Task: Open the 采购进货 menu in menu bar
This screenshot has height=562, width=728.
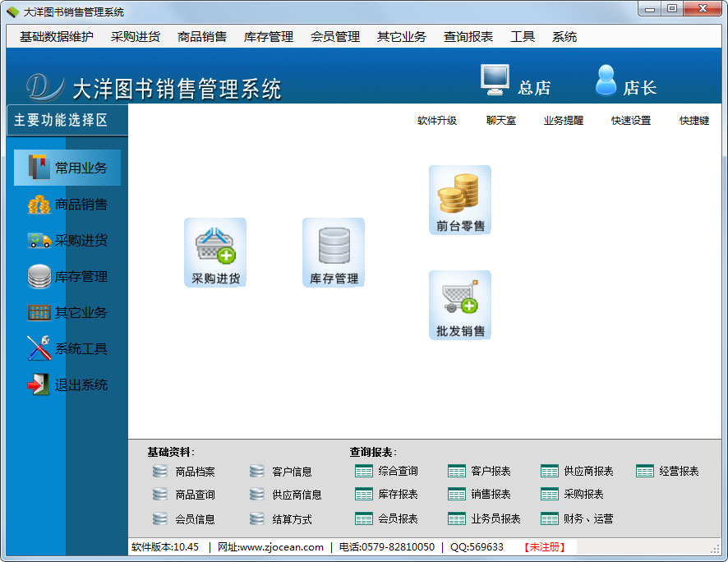Action: [135, 37]
